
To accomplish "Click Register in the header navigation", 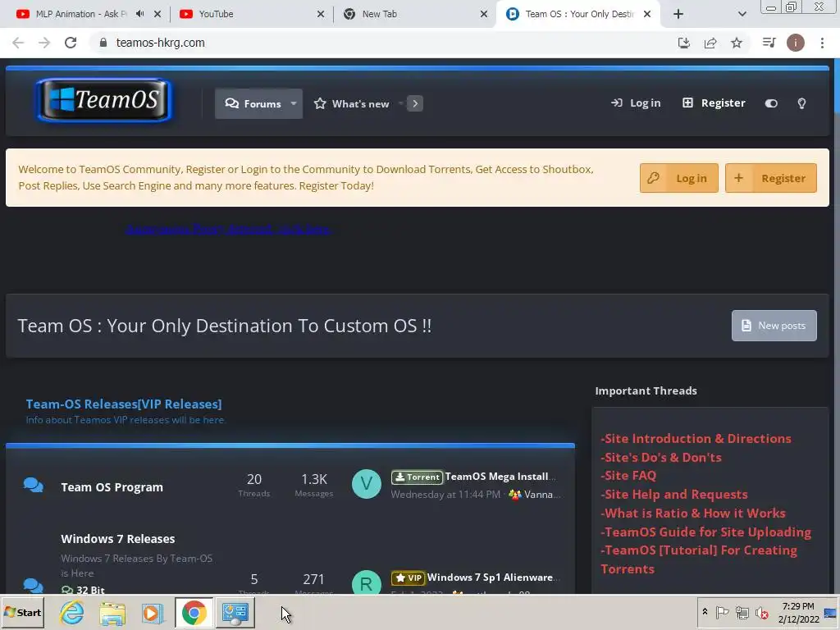I will coord(714,103).
